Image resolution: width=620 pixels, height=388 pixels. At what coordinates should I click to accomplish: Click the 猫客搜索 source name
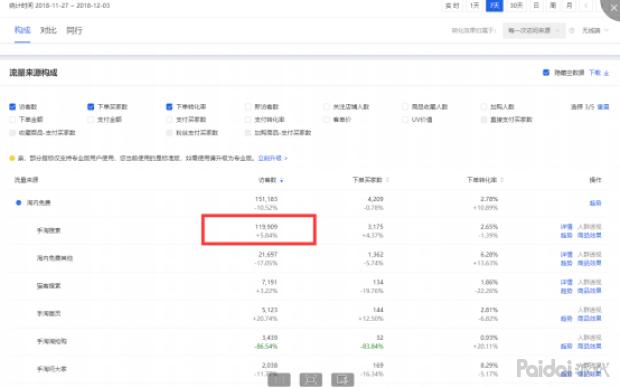pos(49,286)
